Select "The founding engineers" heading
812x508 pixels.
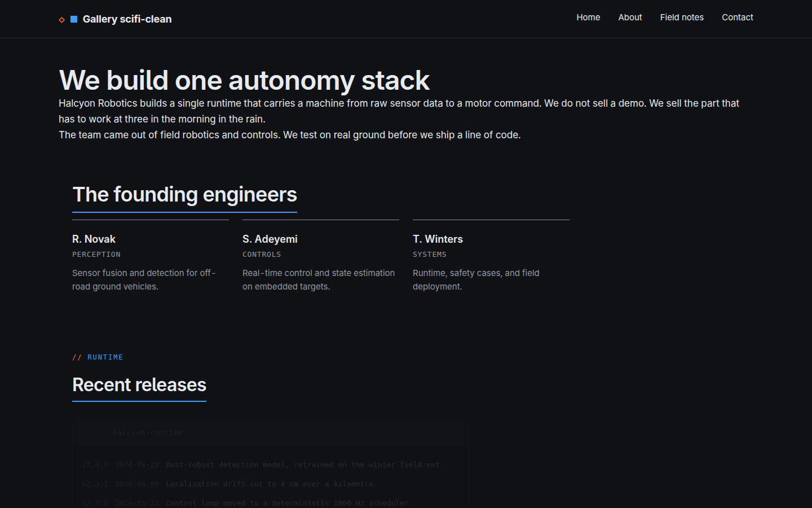(x=185, y=195)
